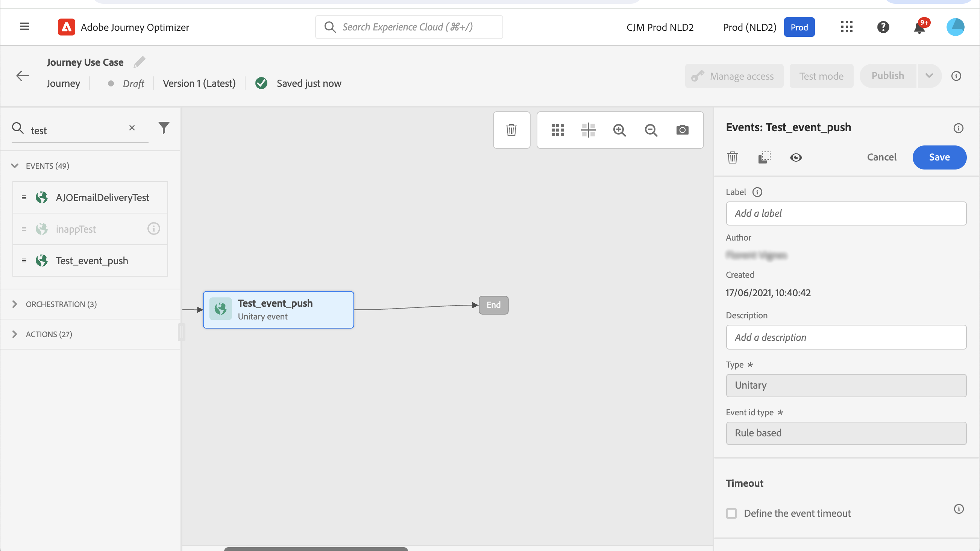Click the align/center crosshair toolbar icon
The image size is (980, 551).
[x=588, y=130]
